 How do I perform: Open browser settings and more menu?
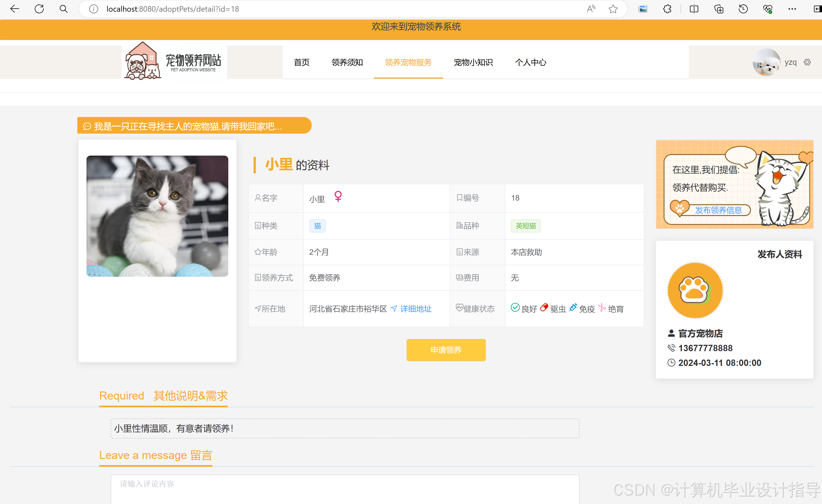point(792,9)
